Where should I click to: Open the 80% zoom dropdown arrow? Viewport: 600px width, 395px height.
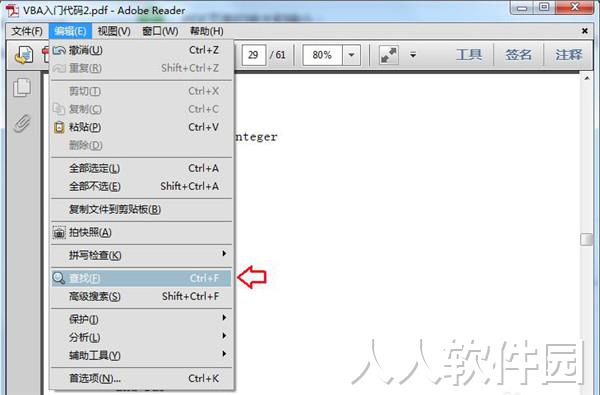tap(351, 55)
